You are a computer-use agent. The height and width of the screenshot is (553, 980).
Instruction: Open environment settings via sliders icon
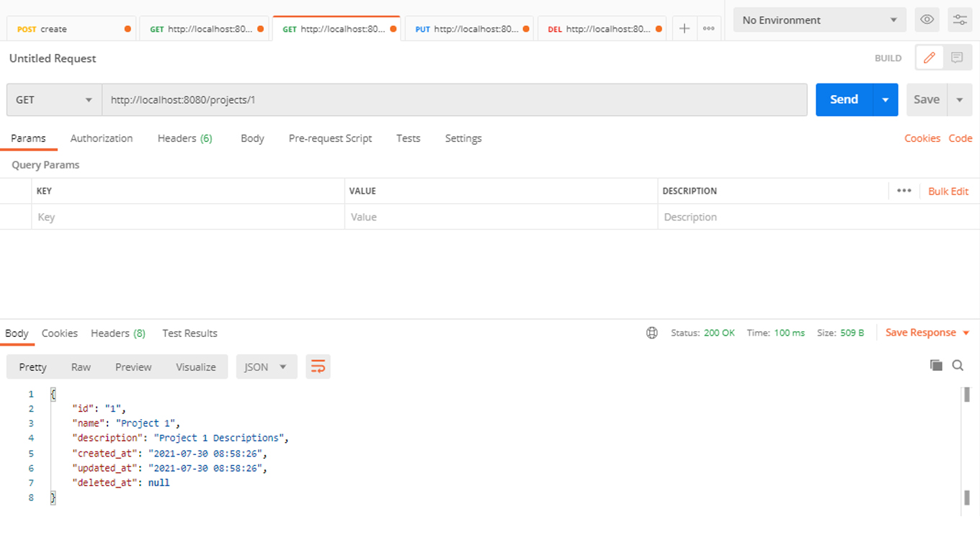click(x=960, y=19)
